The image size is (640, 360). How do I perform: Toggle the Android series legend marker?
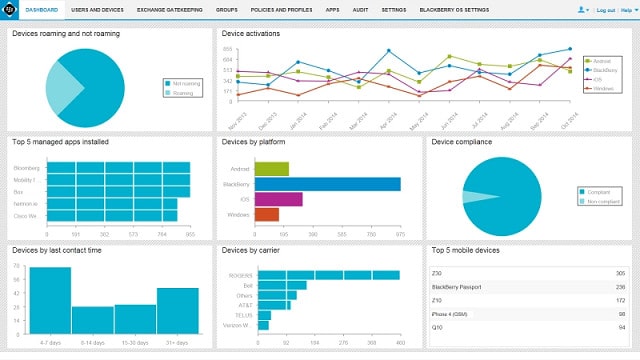(588, 61)
